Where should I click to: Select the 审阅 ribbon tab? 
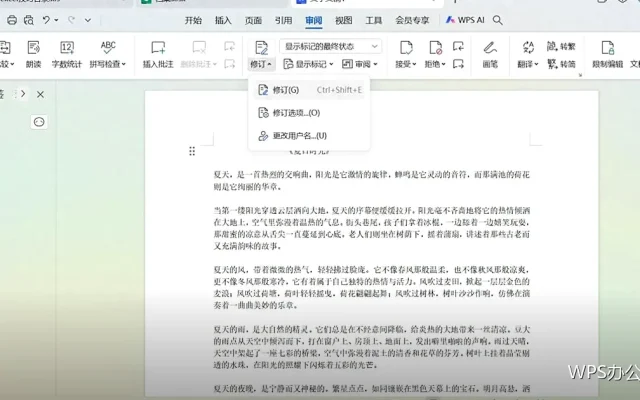point(313,20)
